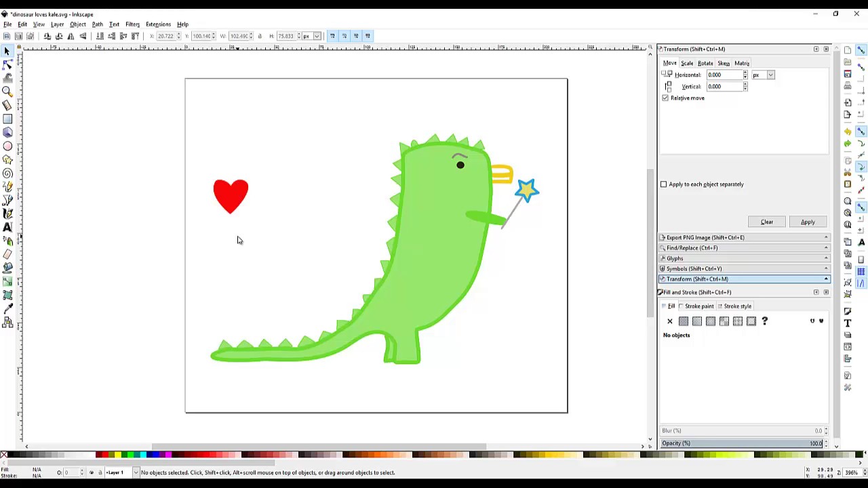Expand Find/Replace panel
This screenshot has height=488, width=868.
pyautogui.click(x=745, y=247)
